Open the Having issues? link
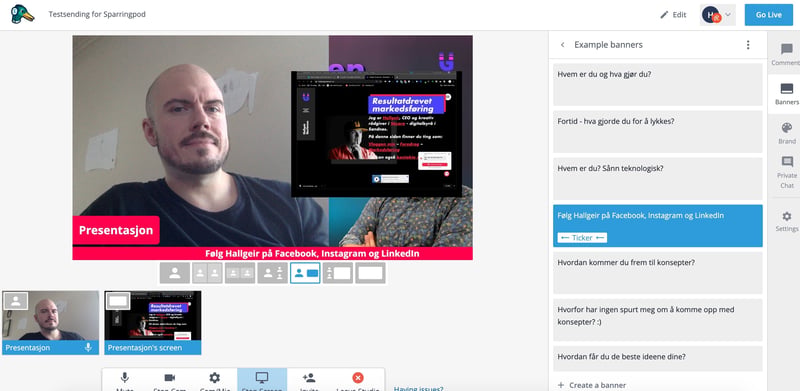 click(x=418, y=388)
